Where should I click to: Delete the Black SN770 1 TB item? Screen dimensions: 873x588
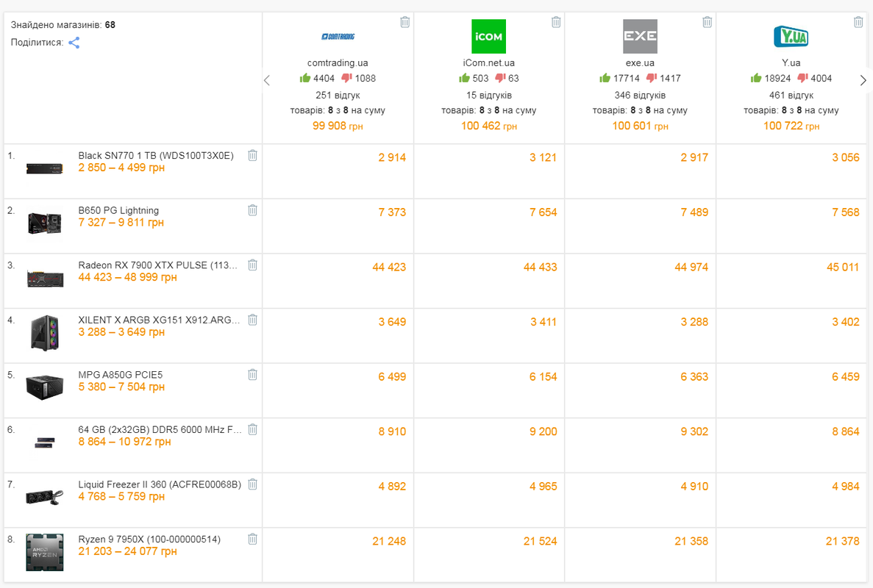pos(252,155)
